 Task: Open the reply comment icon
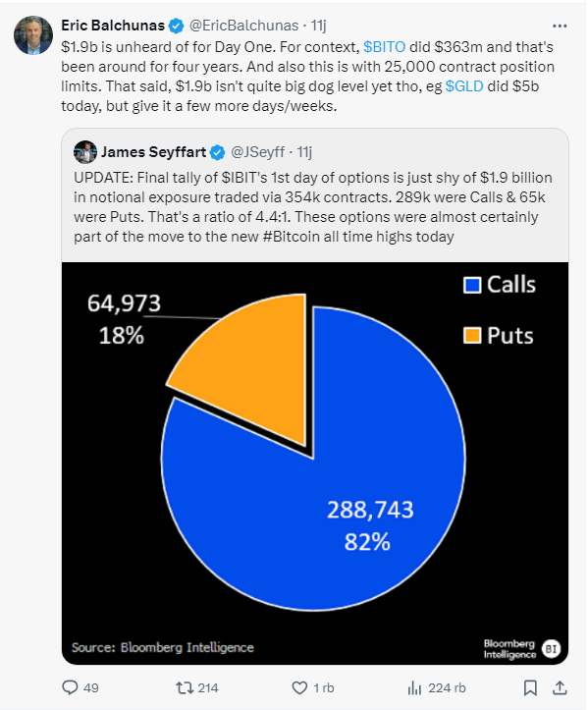pyautogui.click(x=70, y=687)
